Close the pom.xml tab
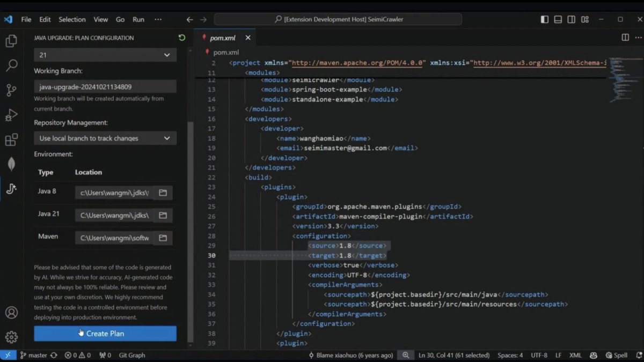The image size is (644, 362). [x=248, y=38]
